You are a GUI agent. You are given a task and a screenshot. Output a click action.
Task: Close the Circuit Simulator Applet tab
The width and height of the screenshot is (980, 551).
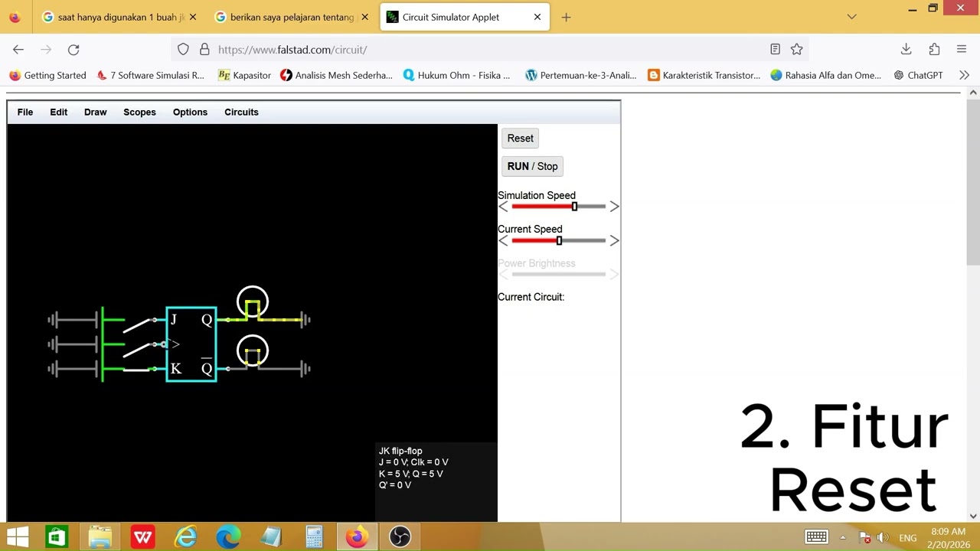point(537,17)
